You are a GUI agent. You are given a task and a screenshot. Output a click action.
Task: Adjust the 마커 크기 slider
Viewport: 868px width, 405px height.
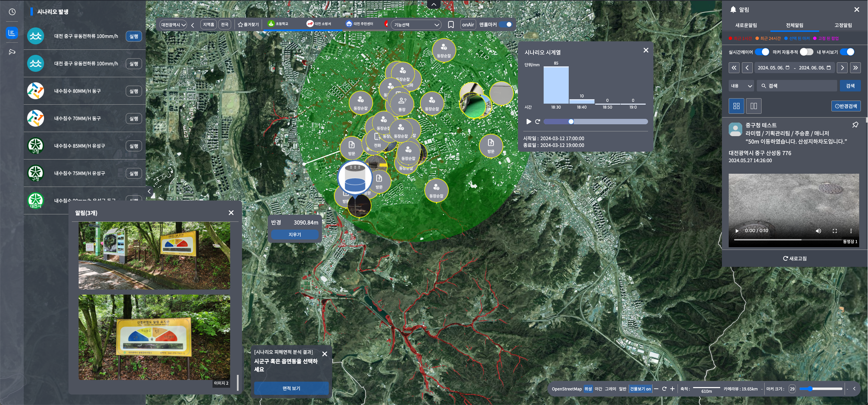pos(821,389)
